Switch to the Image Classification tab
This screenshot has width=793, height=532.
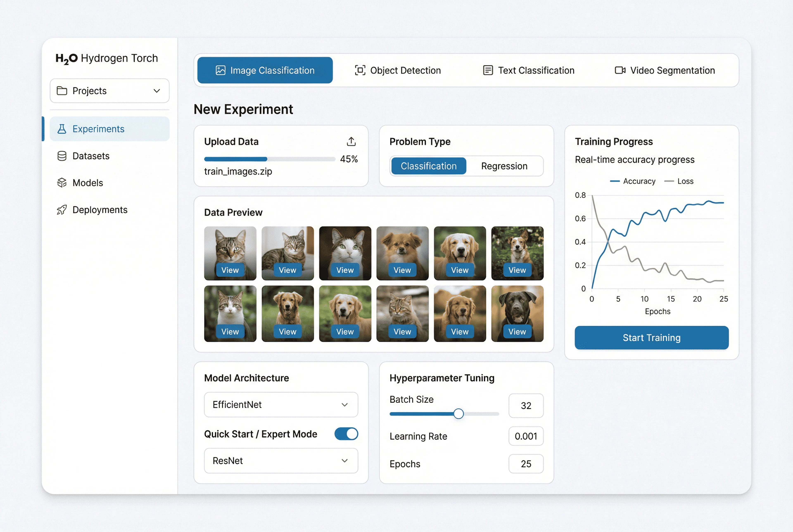(x=265, y=70)
